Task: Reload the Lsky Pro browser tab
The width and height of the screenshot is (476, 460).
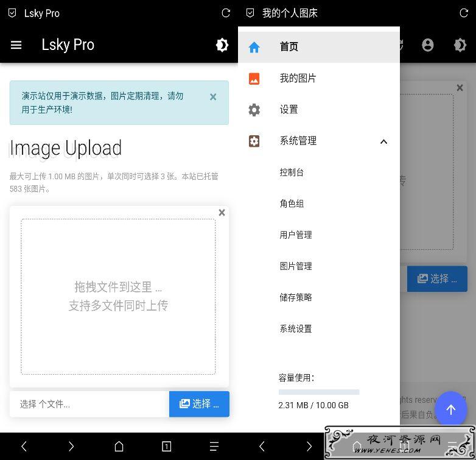Action: (226, 13)
